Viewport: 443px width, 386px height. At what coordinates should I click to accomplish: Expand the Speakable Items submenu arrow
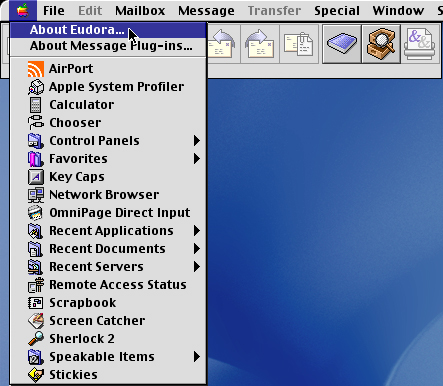[x=197, y=357]
